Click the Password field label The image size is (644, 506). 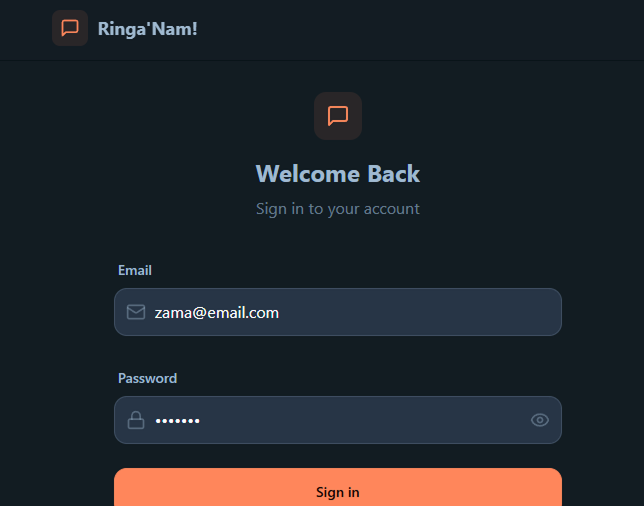pyautogui.click(x=147, y=378)
